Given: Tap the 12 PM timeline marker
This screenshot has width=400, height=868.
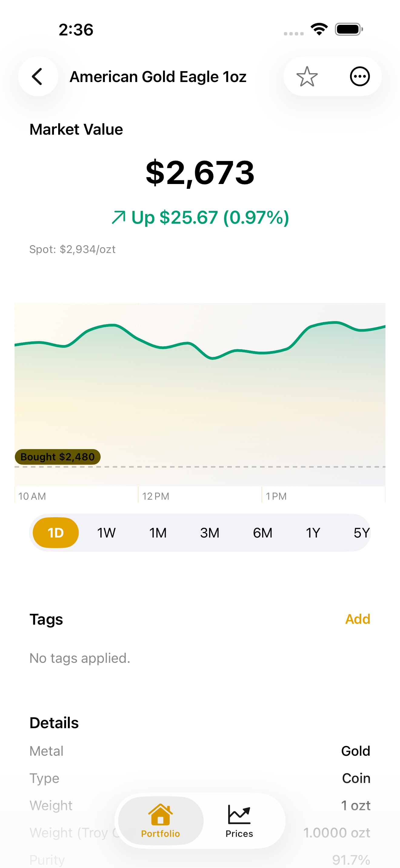Looking at the screenshot, I should point(155,496).
